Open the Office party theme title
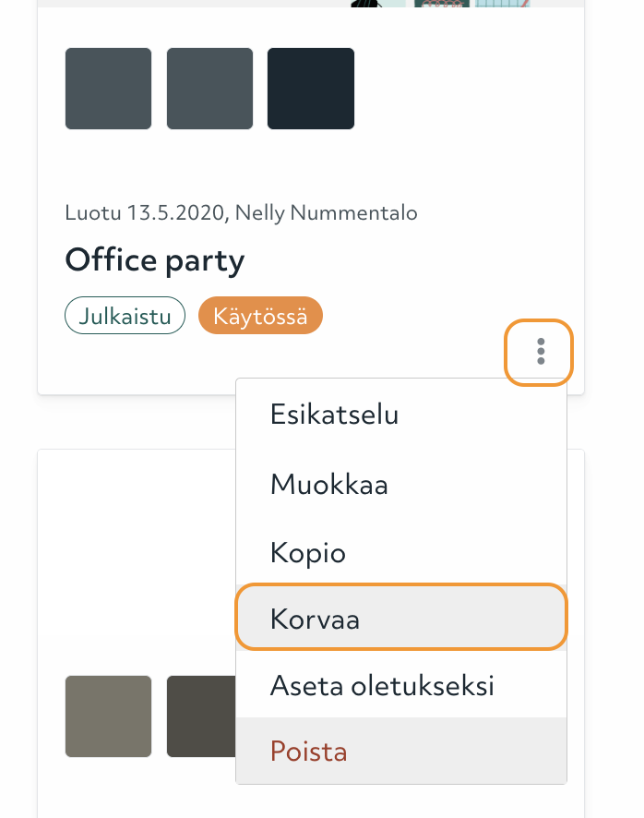 pos(155,260)
